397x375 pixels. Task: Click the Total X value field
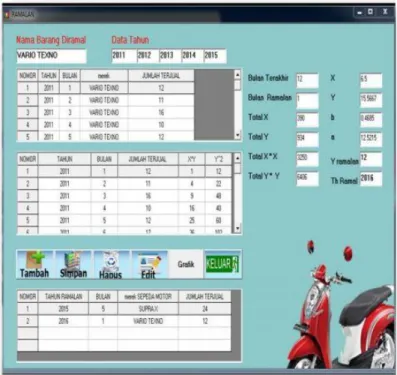click(307, 120)
